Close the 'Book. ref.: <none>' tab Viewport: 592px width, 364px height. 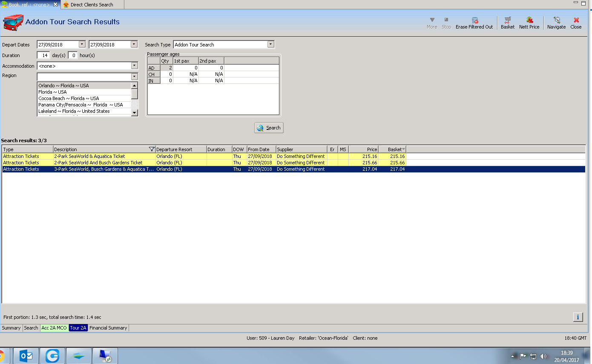55,5
